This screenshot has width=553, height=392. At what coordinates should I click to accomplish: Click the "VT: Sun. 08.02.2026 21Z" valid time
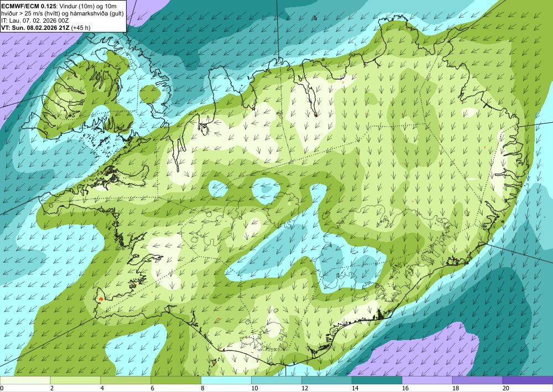tap(35, 28)
